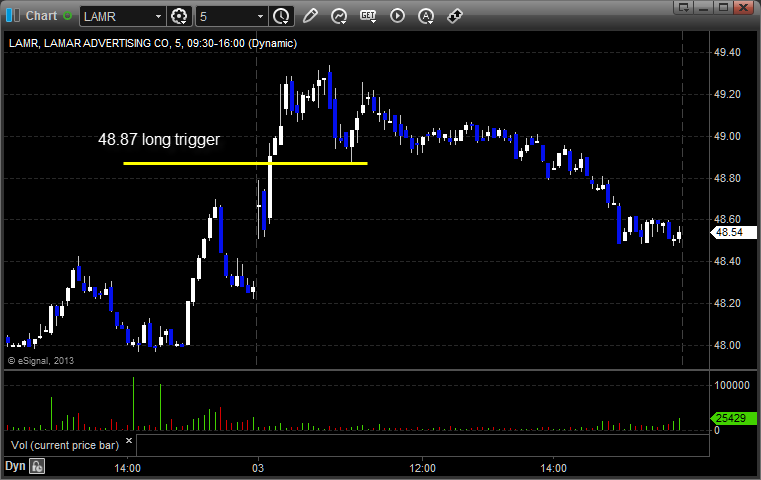Open the time template clock menu
Screen dimensions: 761x480
pyautogui.click(x=281, y=17)
